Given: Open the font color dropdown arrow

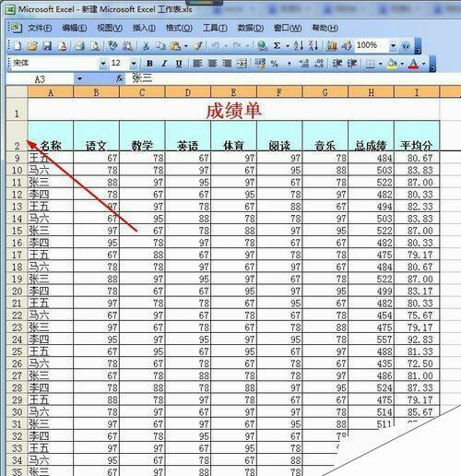Looking at the screenshot, I should 423,64.
